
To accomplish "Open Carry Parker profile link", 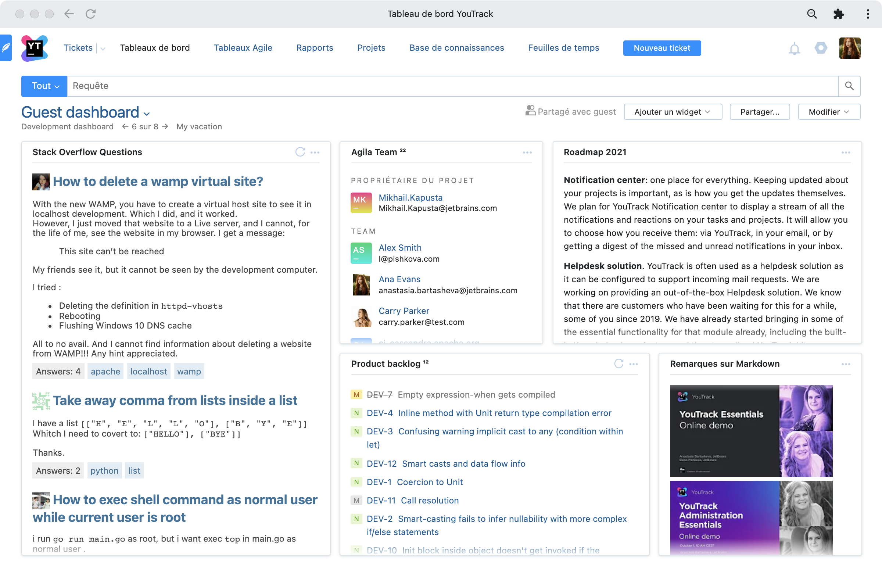I will [404, 311].
